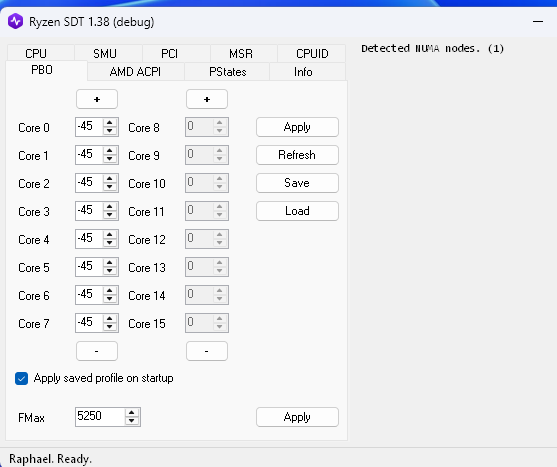Click the disabled Core 14 offset field
This screenshot has width=557, height=467.
(x=207, y=295)
